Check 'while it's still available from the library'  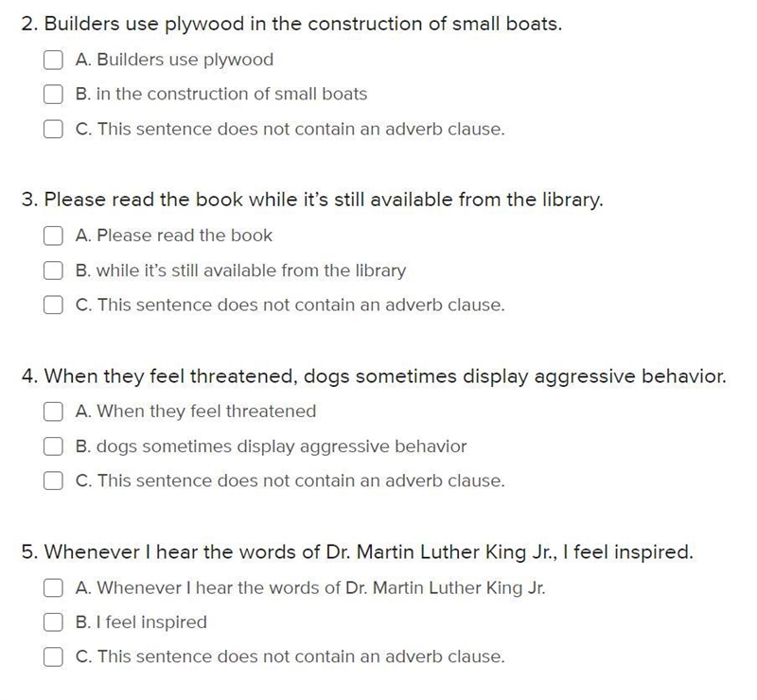(53, 271)
